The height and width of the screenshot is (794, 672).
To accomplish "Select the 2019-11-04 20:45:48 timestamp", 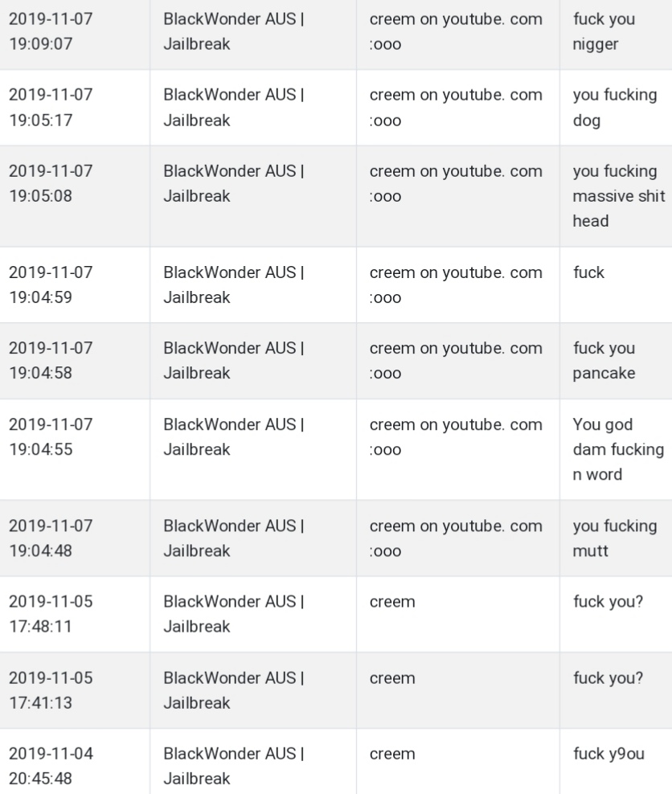I will tap(51, 766).
